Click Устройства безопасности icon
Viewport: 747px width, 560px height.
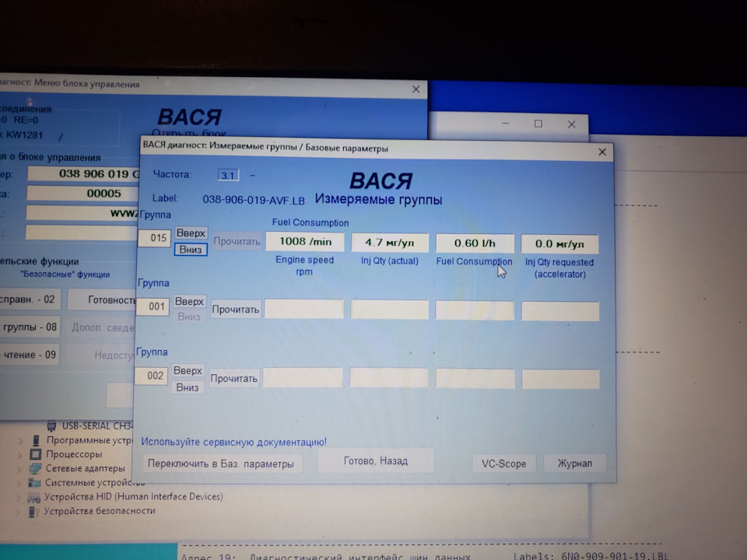[33, 512]
